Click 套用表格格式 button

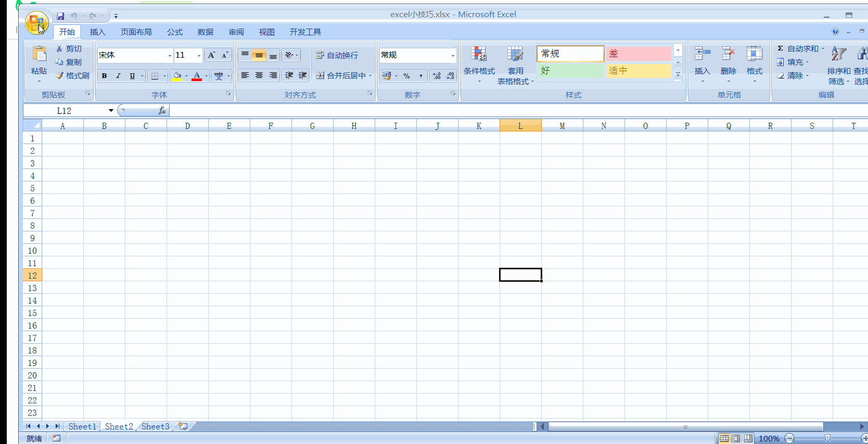515,65
